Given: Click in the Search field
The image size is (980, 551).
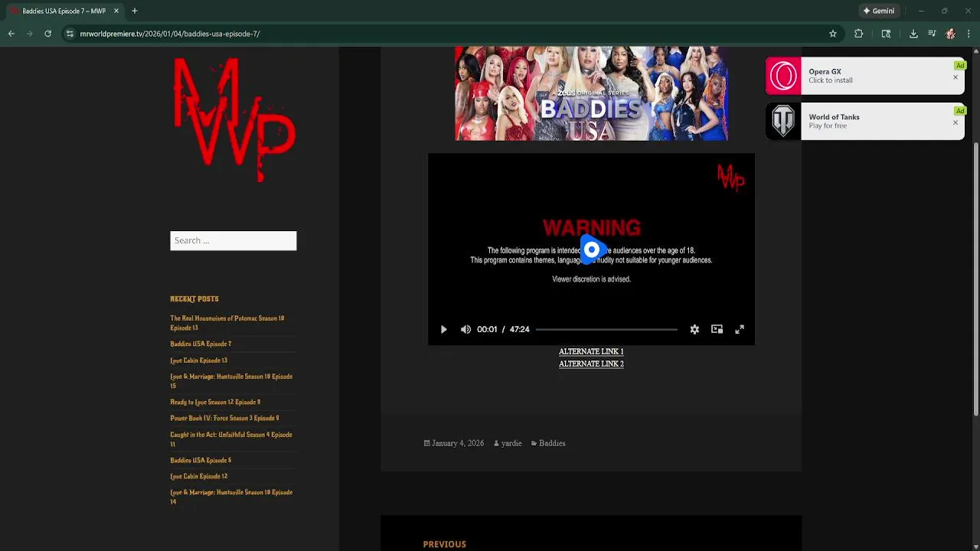Looking at the screenshot, I should point(233,240).
